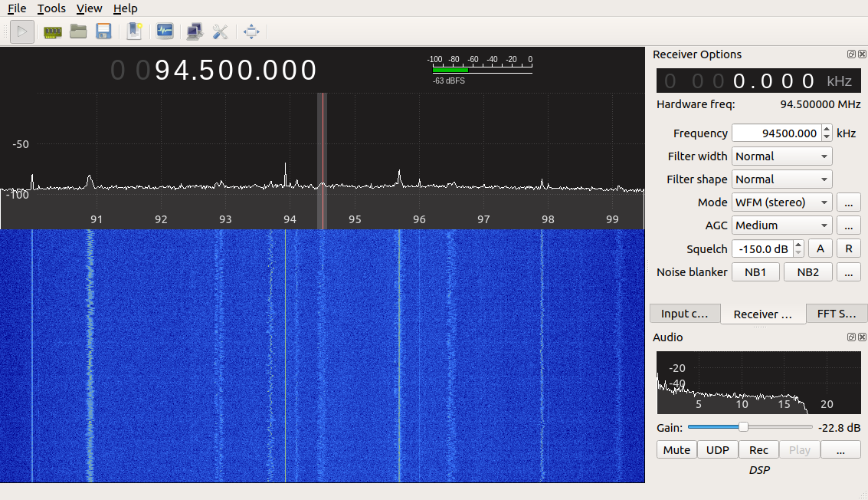The height and width of the screenshot is (500, 868).
Task: Enable remote control via the computers icon
Action: (x=194, y=31)
